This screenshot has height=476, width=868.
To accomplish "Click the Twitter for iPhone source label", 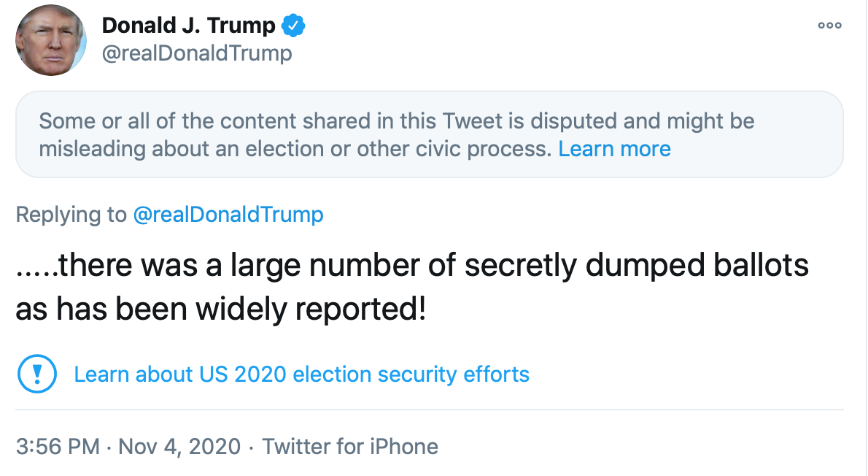I will click(x=350, y=446).
